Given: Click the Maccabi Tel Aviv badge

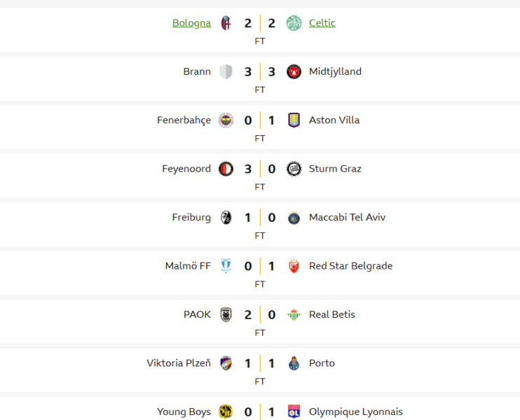Looking at the screenshot, I should 294,218.
